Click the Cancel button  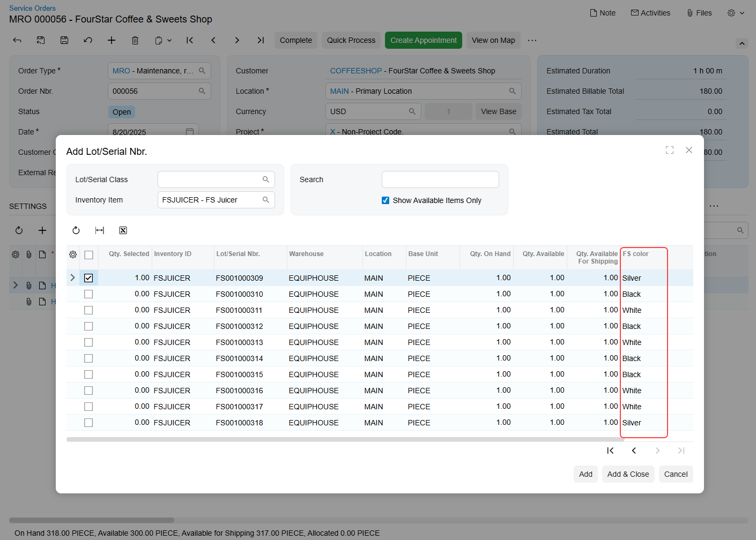coord(676,474)
